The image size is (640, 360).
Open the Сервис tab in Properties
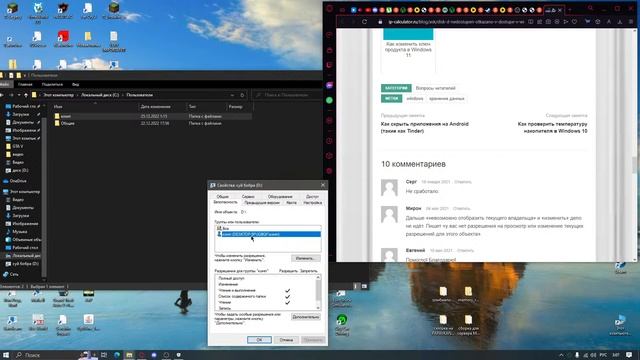click(x=248, y=196)
